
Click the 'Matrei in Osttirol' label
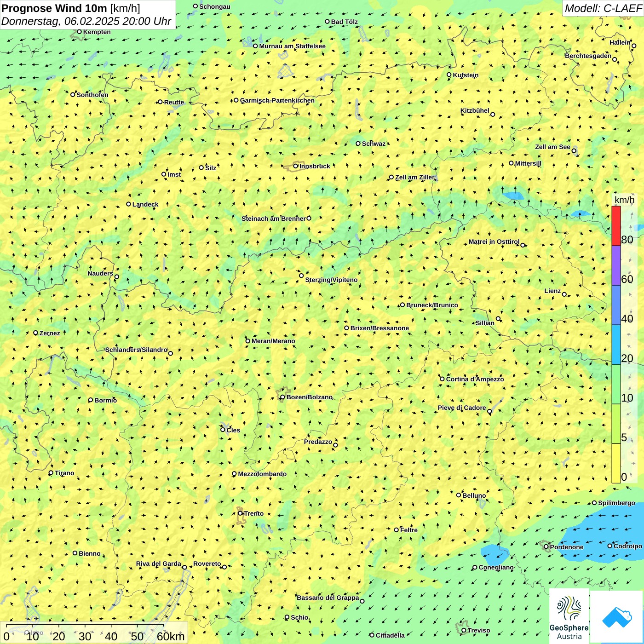point(494,241)
